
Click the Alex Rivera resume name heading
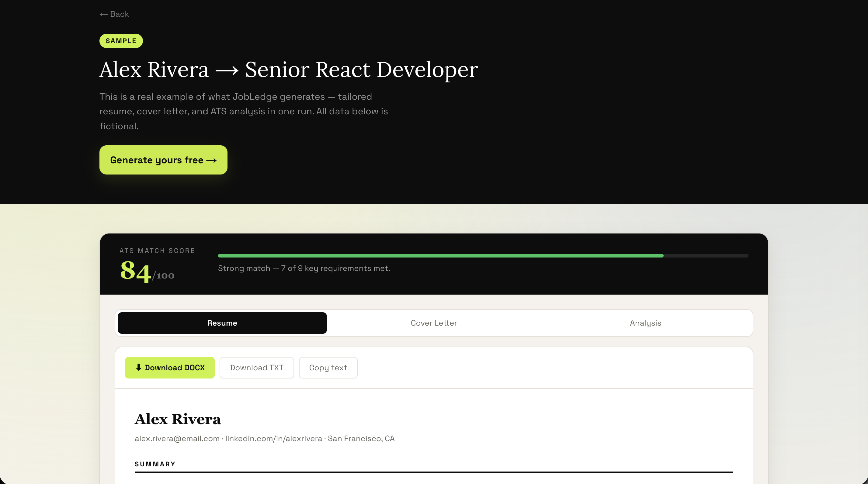coord(178,419)
